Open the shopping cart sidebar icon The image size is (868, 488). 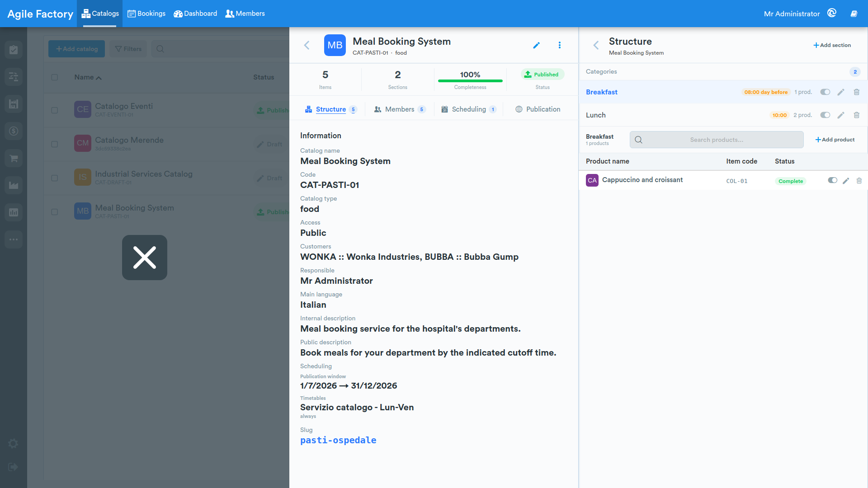click(14, 158)
